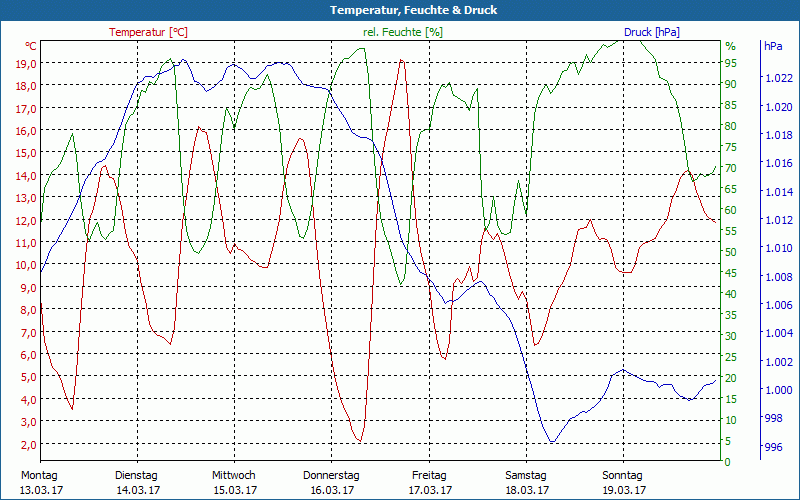Click the 'Montag' day label

pyautogui.click(x=39, y=475)
